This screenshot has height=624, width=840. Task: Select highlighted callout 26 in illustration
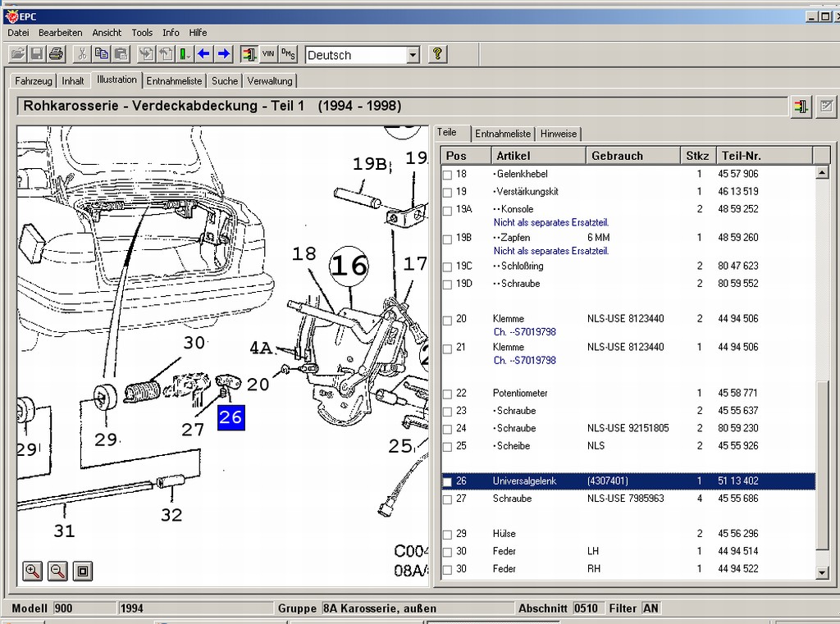[231, 417]
